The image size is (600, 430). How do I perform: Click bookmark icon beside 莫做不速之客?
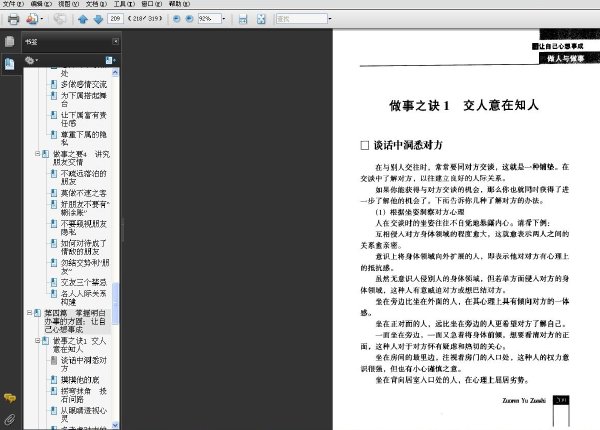[54, 193]
